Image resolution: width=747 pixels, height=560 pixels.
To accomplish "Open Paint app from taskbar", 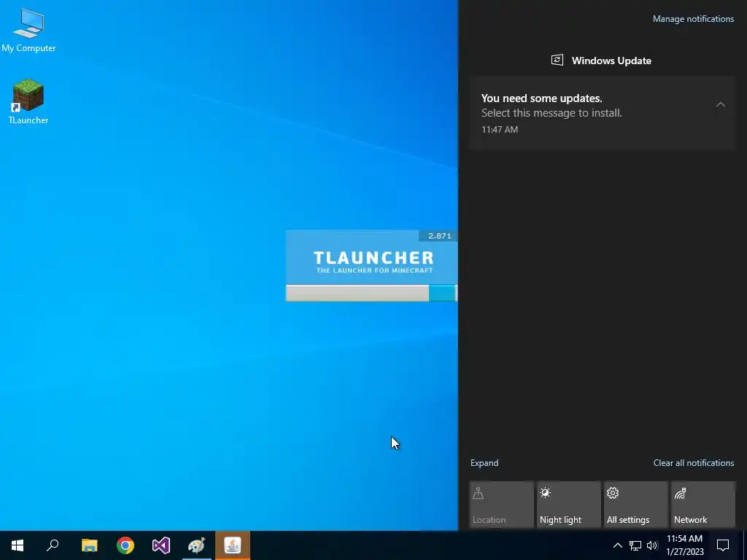I will tap(197, 545).
